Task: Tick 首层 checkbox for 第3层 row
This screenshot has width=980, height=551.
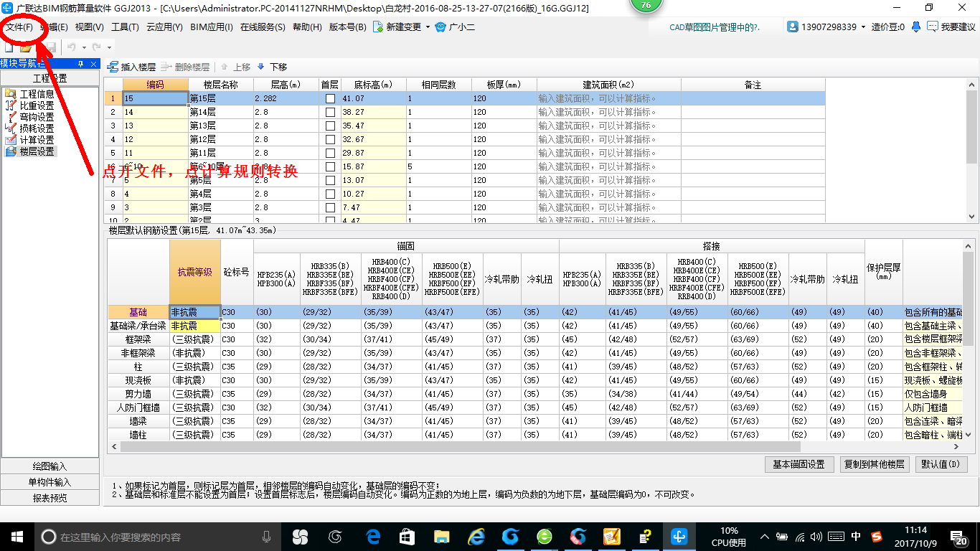Action: click(x=330, y=207)
